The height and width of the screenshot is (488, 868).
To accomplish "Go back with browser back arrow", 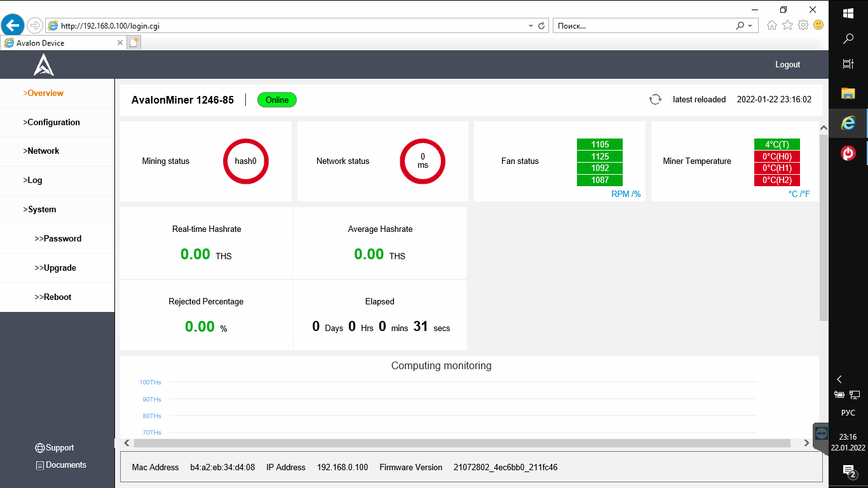I will (x=13, y=25).
